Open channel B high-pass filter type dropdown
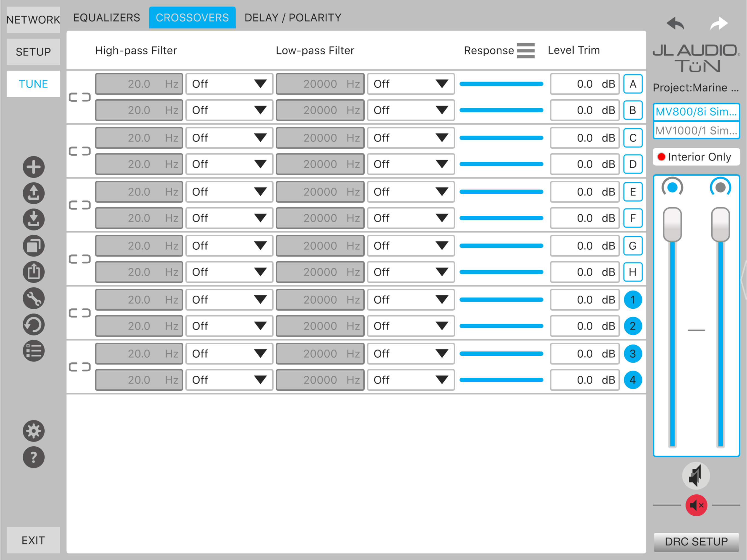This screenshot has width=747, height=560. pos(229,110)
